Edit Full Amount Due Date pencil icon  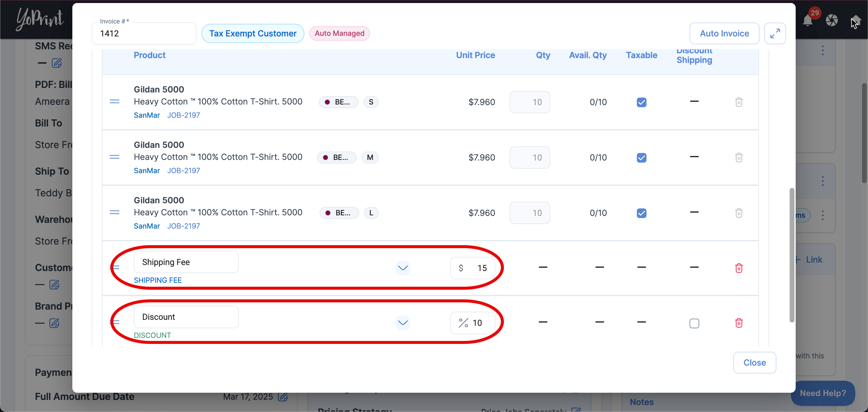coord(283,397)
